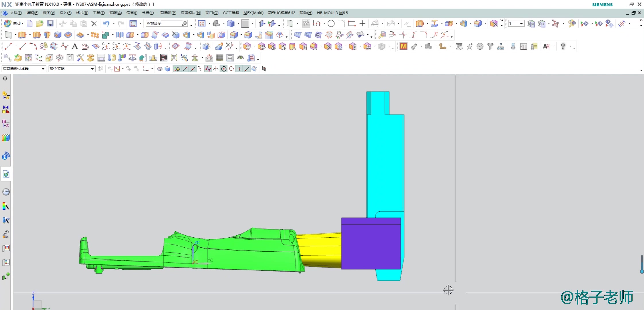This screenshot has width=644, height=310.
Task: Click the 启动 start button
Action: (x=14, y=24)
